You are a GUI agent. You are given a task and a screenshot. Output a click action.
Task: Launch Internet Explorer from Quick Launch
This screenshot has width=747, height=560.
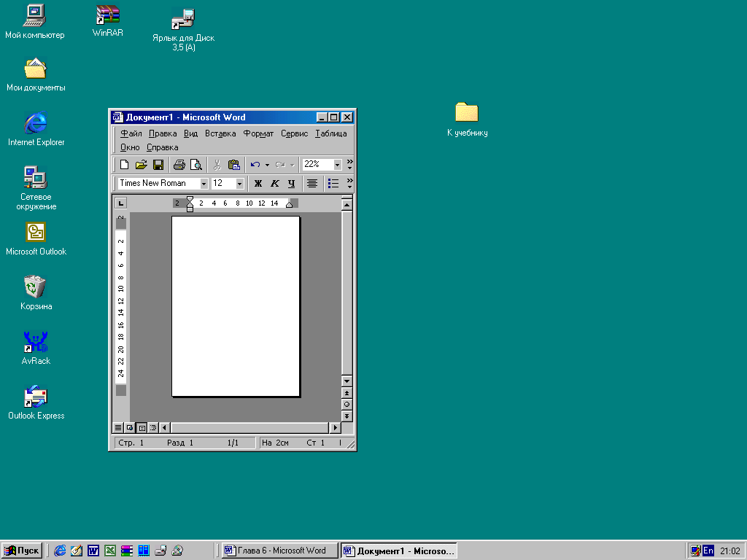pos(60,551)
